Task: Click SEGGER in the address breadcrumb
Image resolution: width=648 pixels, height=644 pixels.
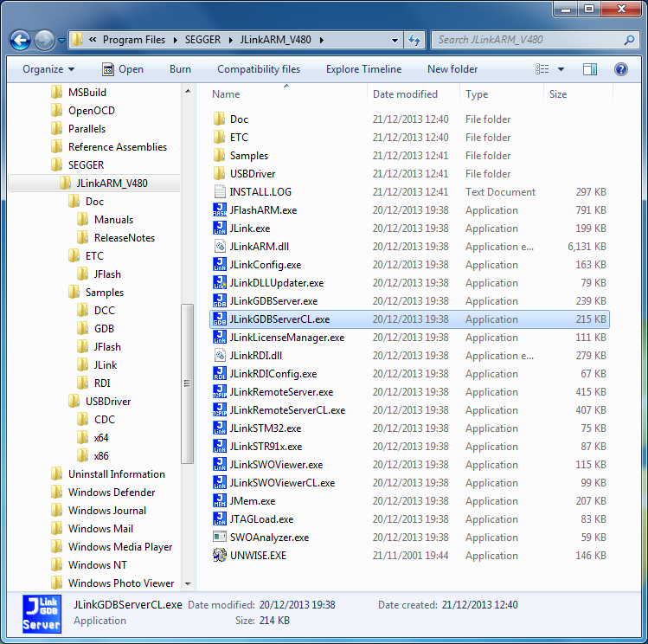Action: 202,40
